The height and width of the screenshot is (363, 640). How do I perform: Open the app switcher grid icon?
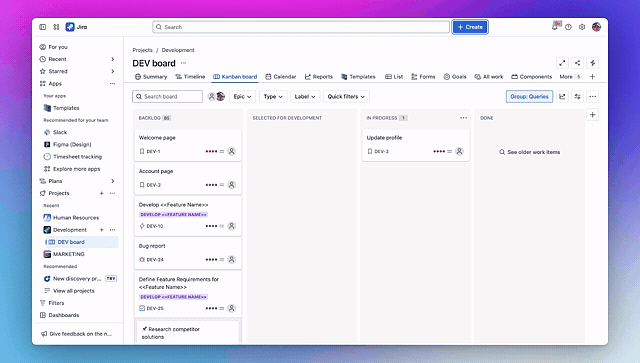(56, 27)
